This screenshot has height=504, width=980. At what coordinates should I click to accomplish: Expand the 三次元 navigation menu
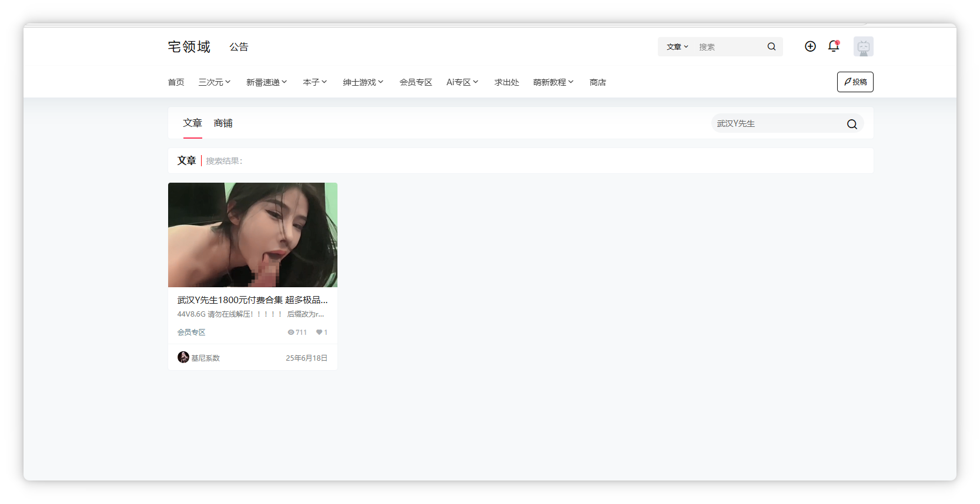(x=215, y=82)
